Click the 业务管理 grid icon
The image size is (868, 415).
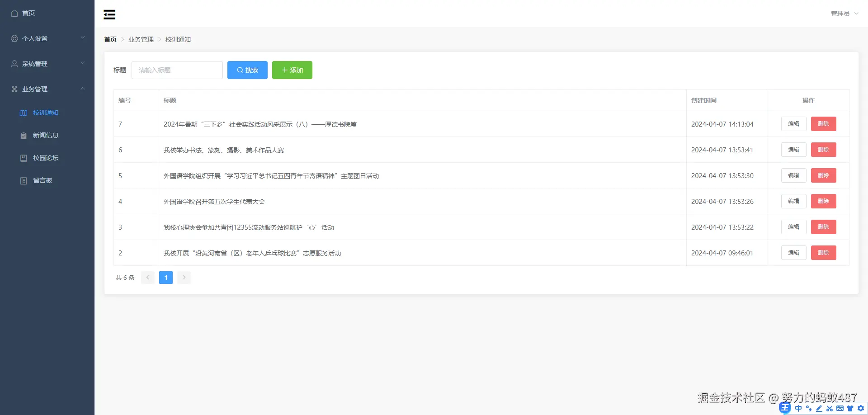[14, 89]
